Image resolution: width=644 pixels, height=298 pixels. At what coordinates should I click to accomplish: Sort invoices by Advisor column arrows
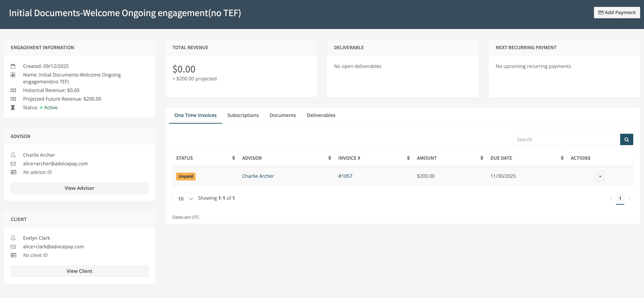330,158
